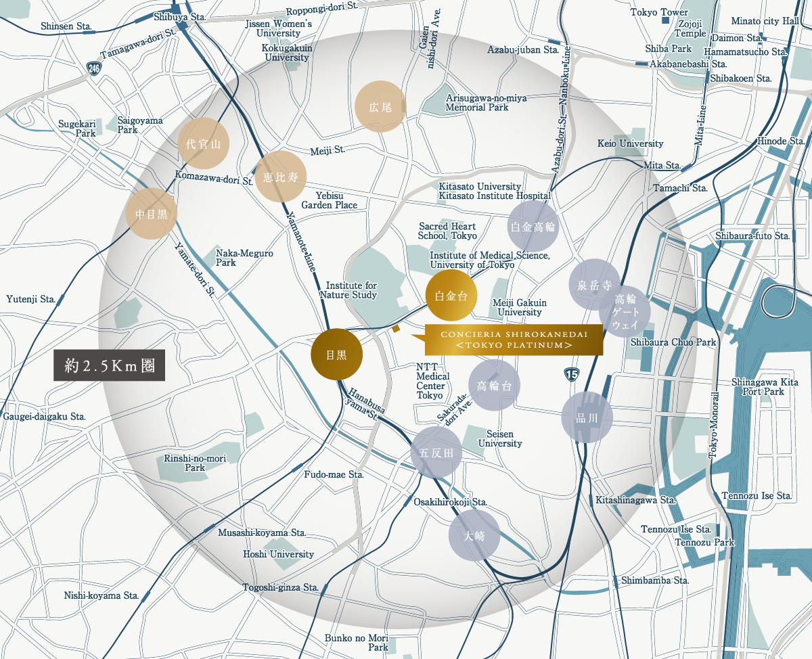The width and height of the screenshot is (812, 659).
Task: Click the Sacred Heart School, Tokyo label
Action: [447, 231]
